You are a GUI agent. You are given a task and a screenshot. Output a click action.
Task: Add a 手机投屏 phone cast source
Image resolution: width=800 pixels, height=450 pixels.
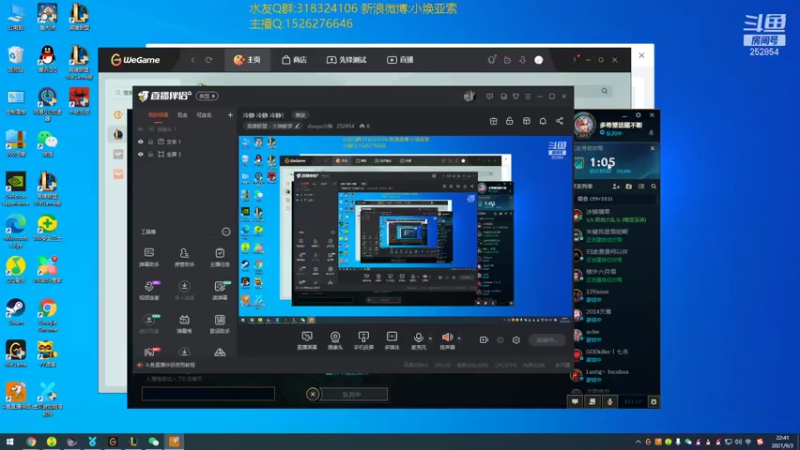[363, 340]
